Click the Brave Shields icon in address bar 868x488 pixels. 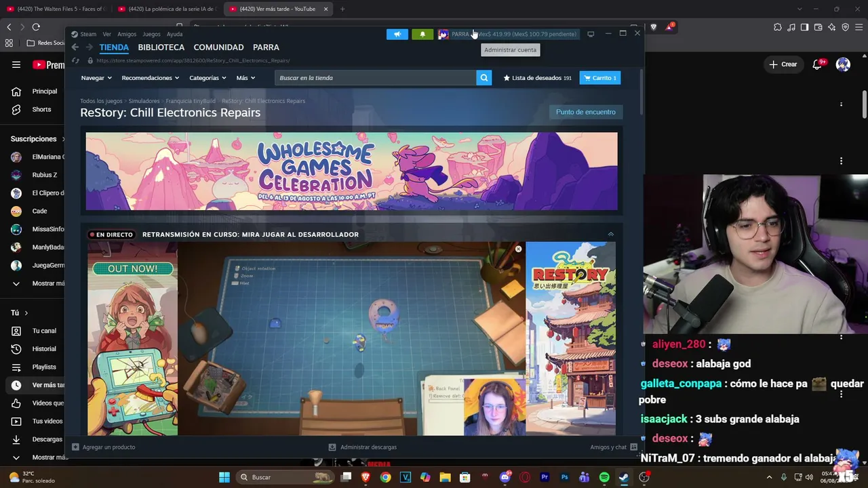[654, 27]
